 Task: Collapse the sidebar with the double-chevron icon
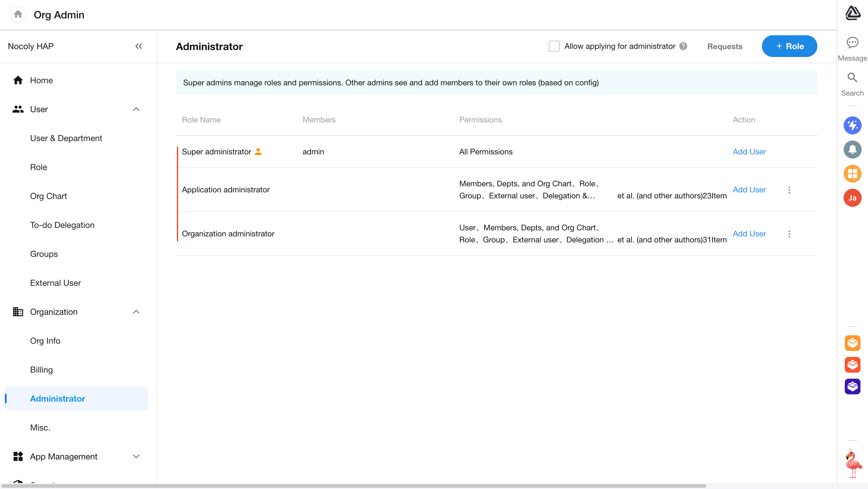[x=139, y=46]
